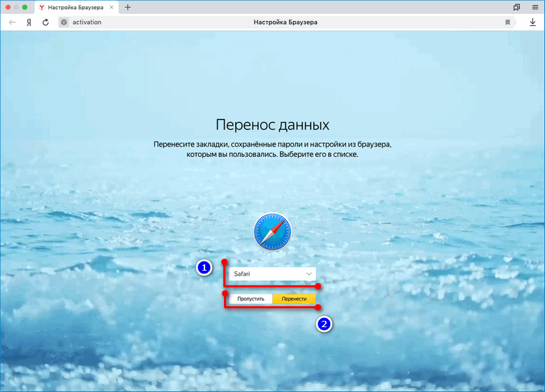This screenshot has height=392, width=545.
Task: Reload the page with refresh icon
Action: tap(45, 22)
